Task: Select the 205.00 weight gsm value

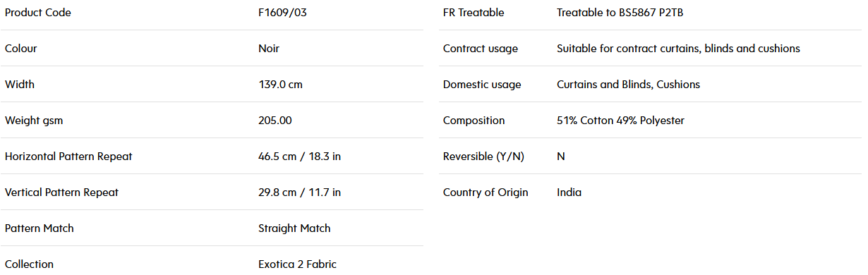Action: pyautogui.click(x=275, y=121)
